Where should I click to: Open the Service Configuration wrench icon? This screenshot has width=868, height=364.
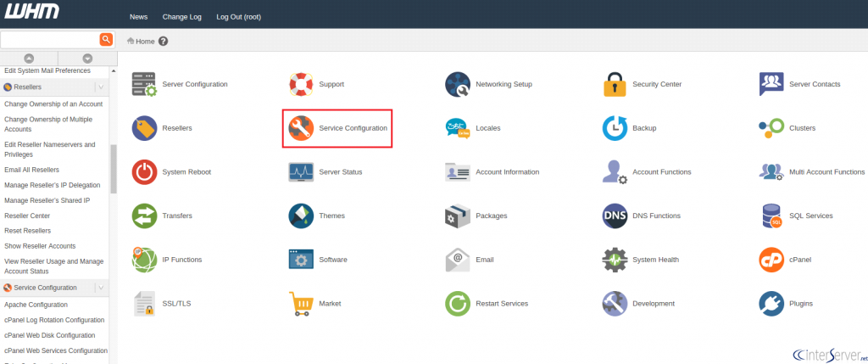coord(301,128)
